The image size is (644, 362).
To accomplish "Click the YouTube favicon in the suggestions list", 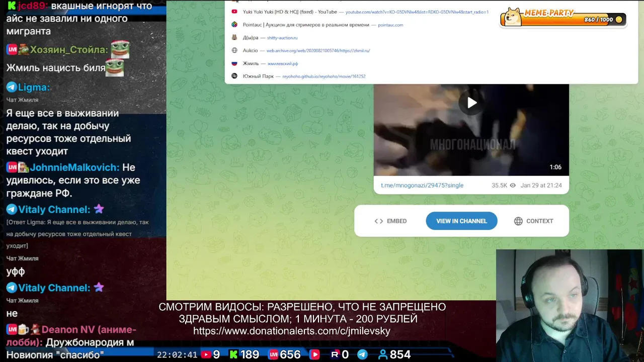I will point(234,12).
